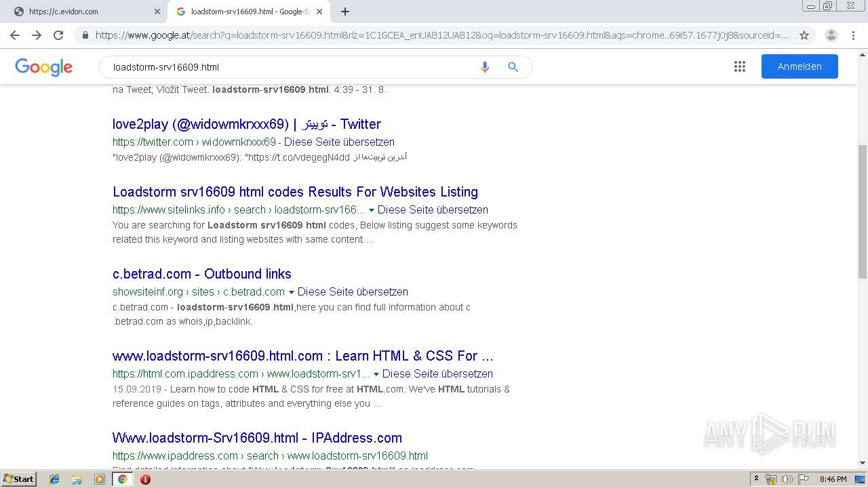Expand sitelinks.info result options arrow

pyautogui.click(x=371, y=210)
